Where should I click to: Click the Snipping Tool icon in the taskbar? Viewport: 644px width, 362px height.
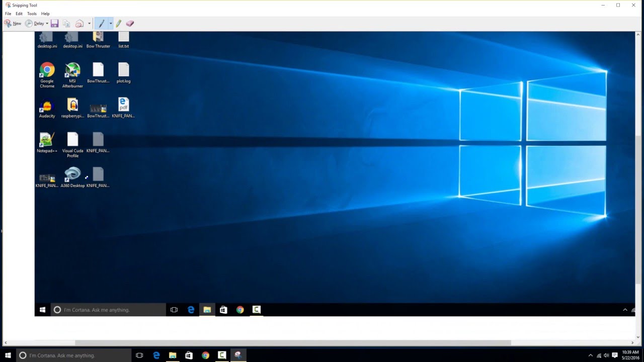point(238,355)
